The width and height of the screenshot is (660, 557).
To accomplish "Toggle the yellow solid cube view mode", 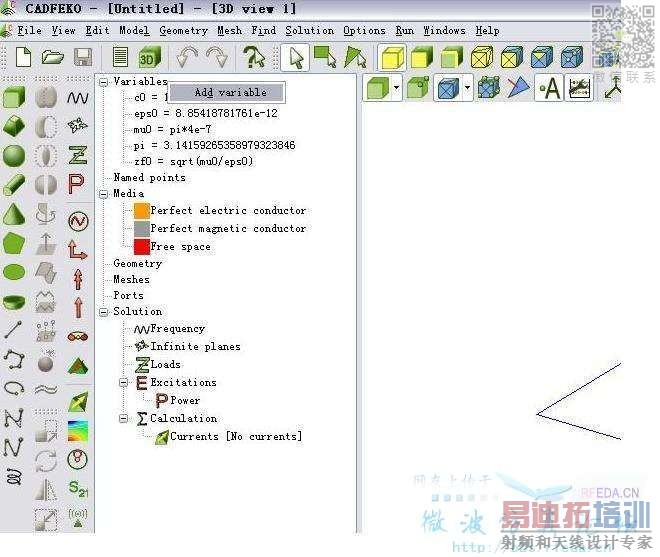I will click(x=393, y=57).
